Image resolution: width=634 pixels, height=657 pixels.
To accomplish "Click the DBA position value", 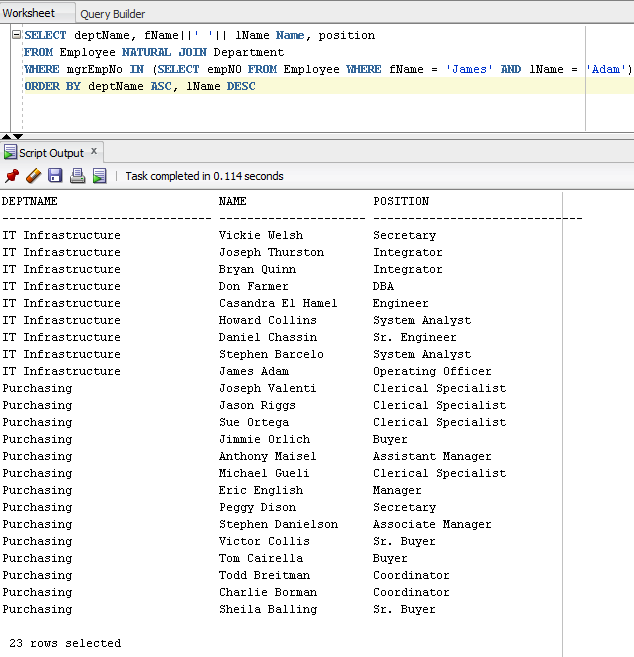I will click(x=383, y=286).
